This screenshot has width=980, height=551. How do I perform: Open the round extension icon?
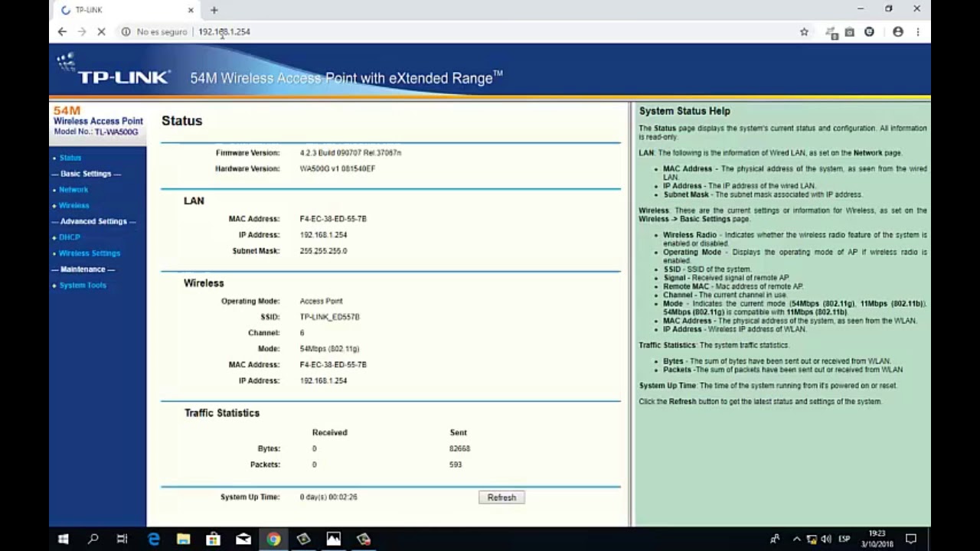click(x=869, y=31)
